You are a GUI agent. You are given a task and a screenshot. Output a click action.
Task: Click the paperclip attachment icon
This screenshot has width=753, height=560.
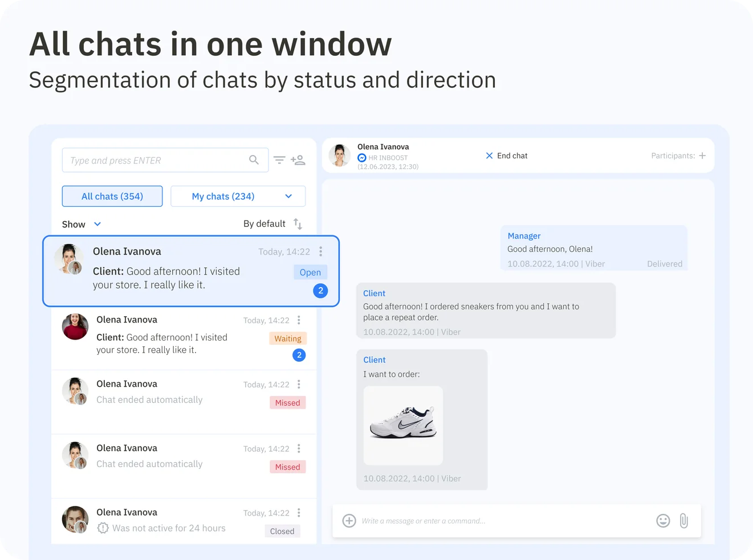click(x=684, y=521)
